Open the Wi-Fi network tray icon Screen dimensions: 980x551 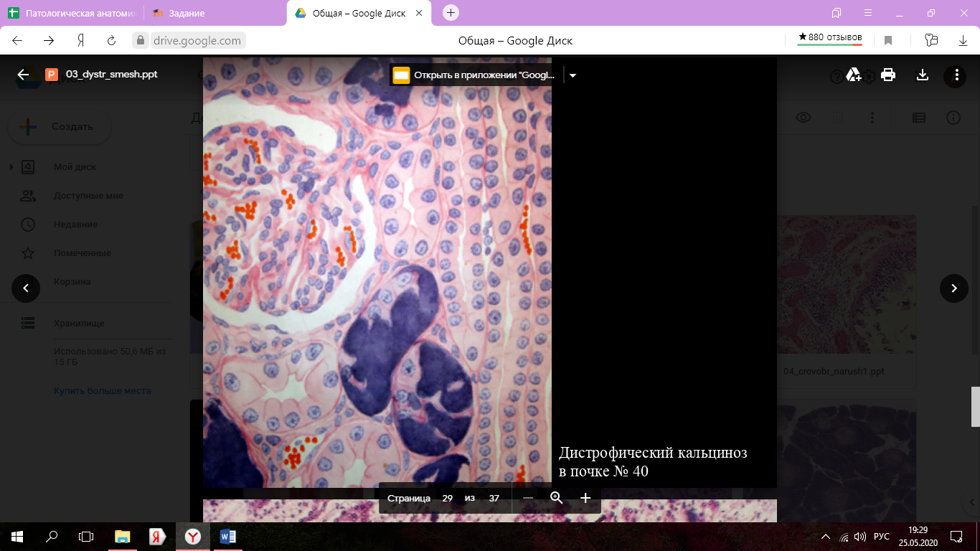(x=844, y=537)
